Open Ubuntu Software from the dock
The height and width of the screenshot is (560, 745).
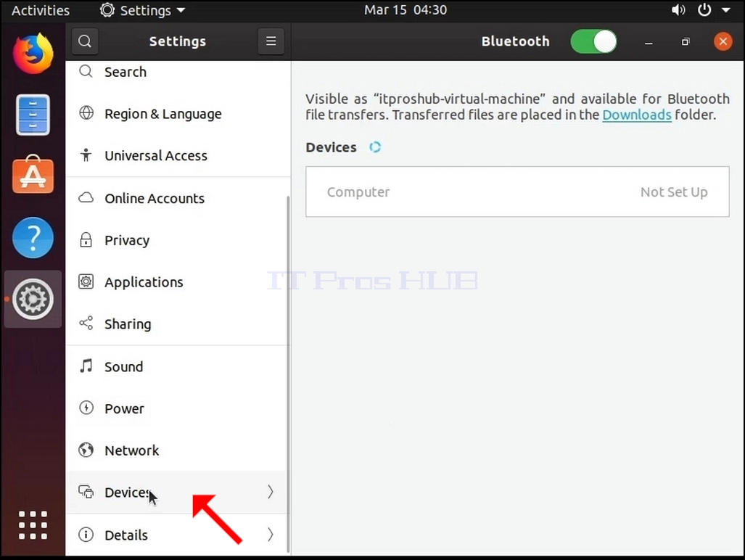33,175
